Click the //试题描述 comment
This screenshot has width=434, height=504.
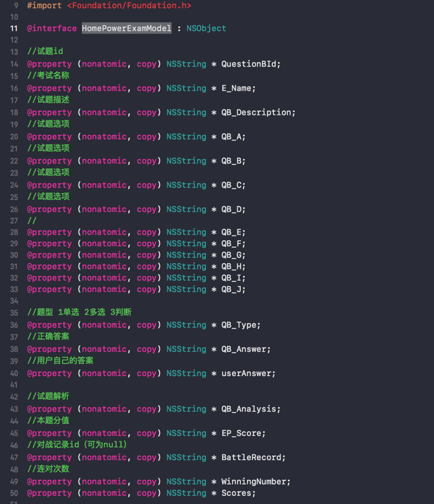click(x=48, y=100)
